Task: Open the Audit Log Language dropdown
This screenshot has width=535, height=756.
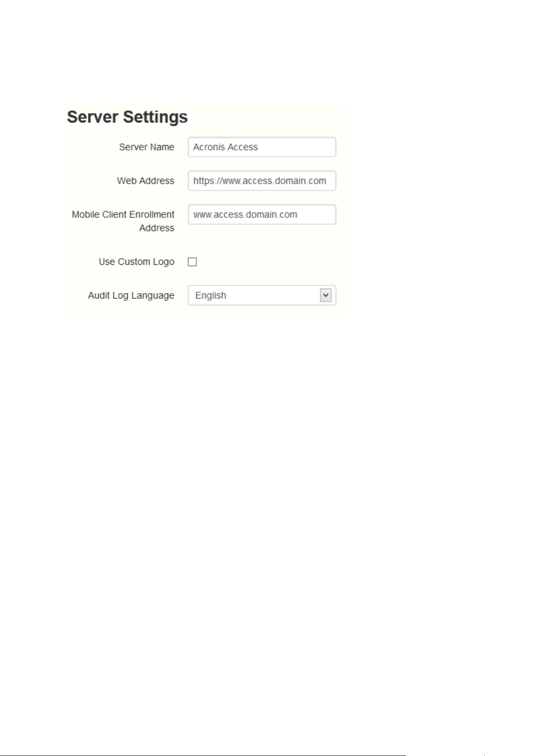Action: pos(262,295)
